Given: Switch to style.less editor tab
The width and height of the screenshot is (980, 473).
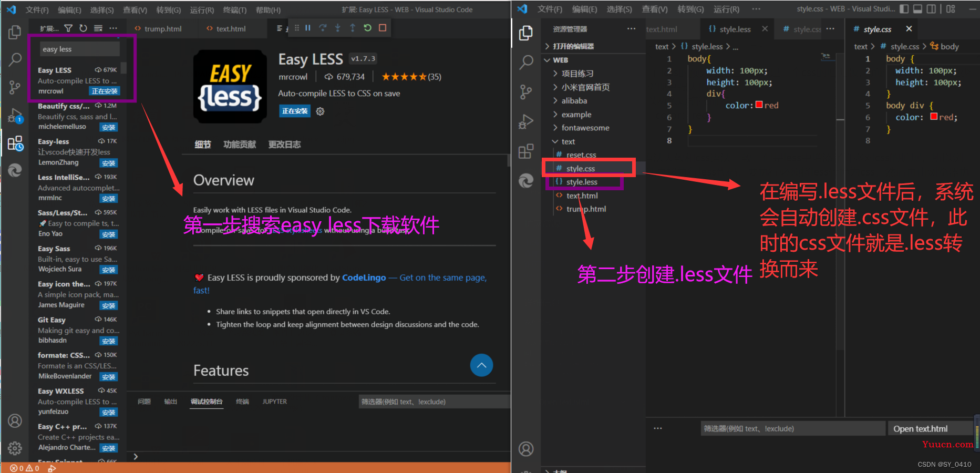Looking at the screenshot, I should pyautogui.click(x=735, y=29).
